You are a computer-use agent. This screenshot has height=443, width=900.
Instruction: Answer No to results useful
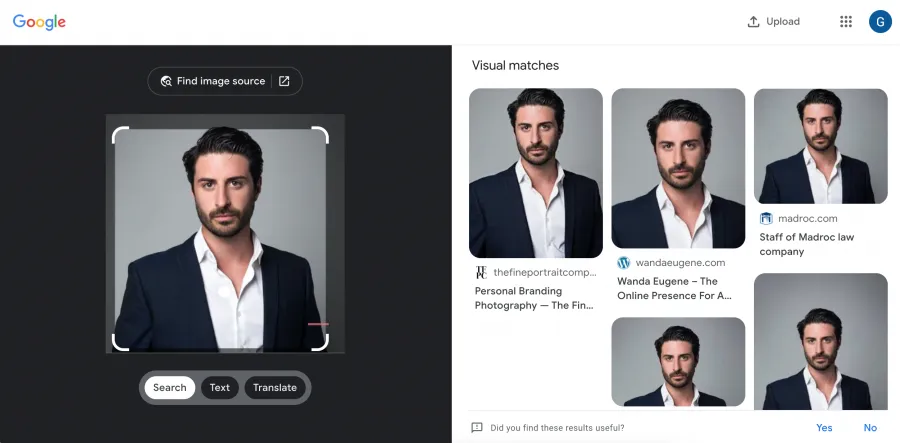tap(870, 428)
